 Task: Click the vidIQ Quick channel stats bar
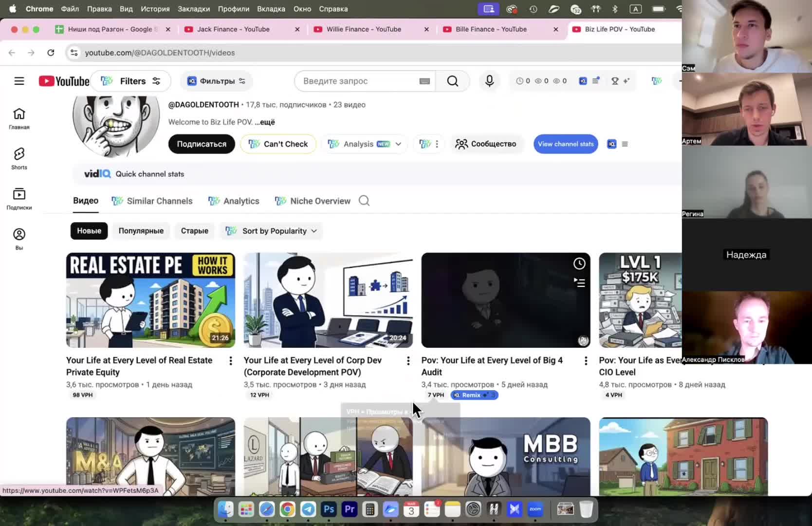coord(377,174)
